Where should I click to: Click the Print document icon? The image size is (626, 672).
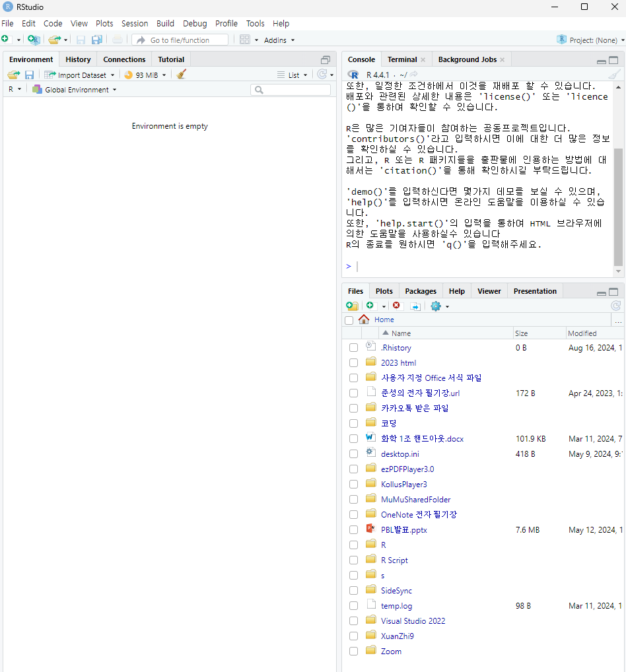click(117, 40)
